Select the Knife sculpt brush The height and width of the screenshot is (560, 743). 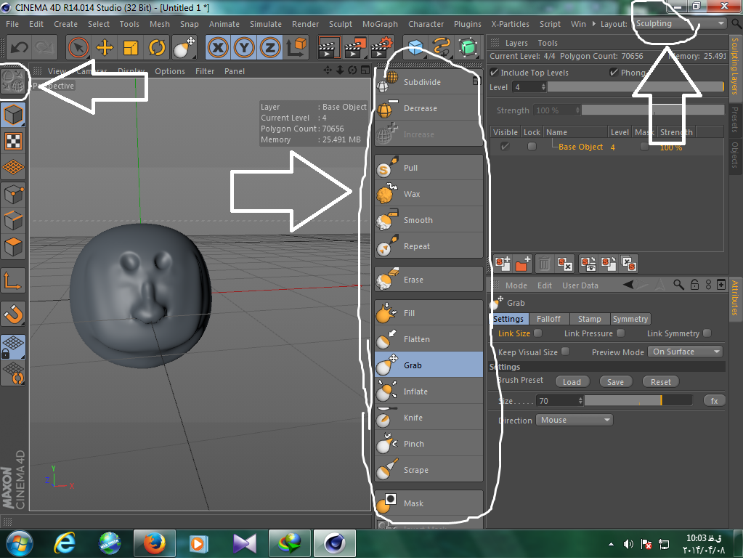[x=429, y=418]
